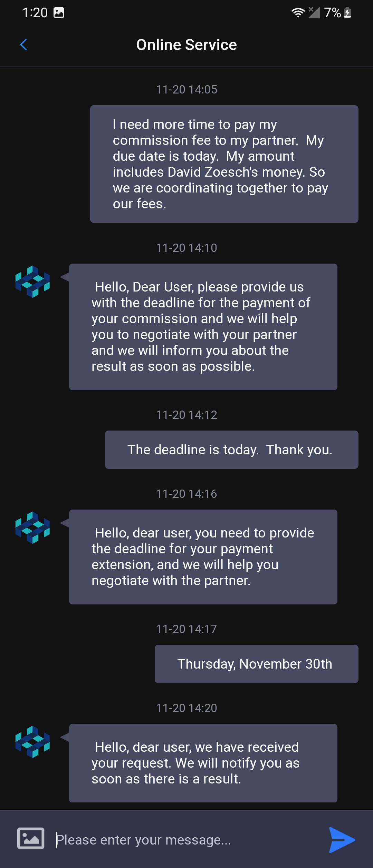Tap the reply about negotiating payment extension
This screenshot has width=373, height=868.
[203, 557]
